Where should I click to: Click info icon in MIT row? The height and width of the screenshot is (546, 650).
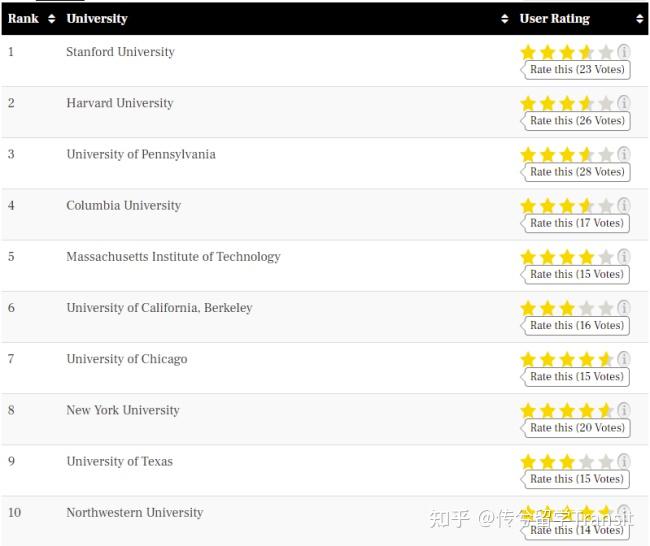pos(623,256)
